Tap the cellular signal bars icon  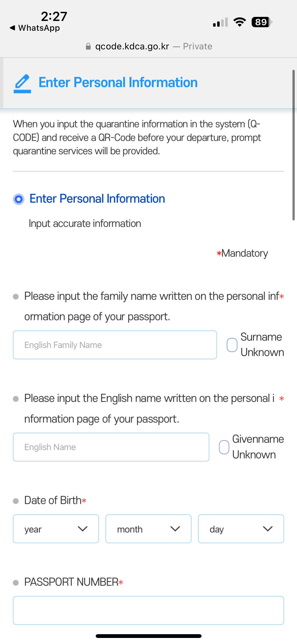220,22
